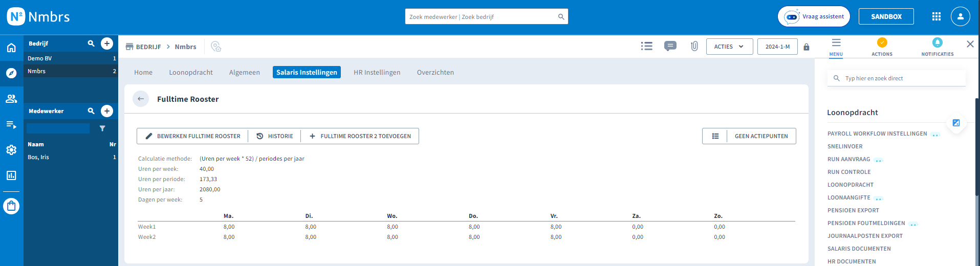Select employee Bos, Iris

71,157
